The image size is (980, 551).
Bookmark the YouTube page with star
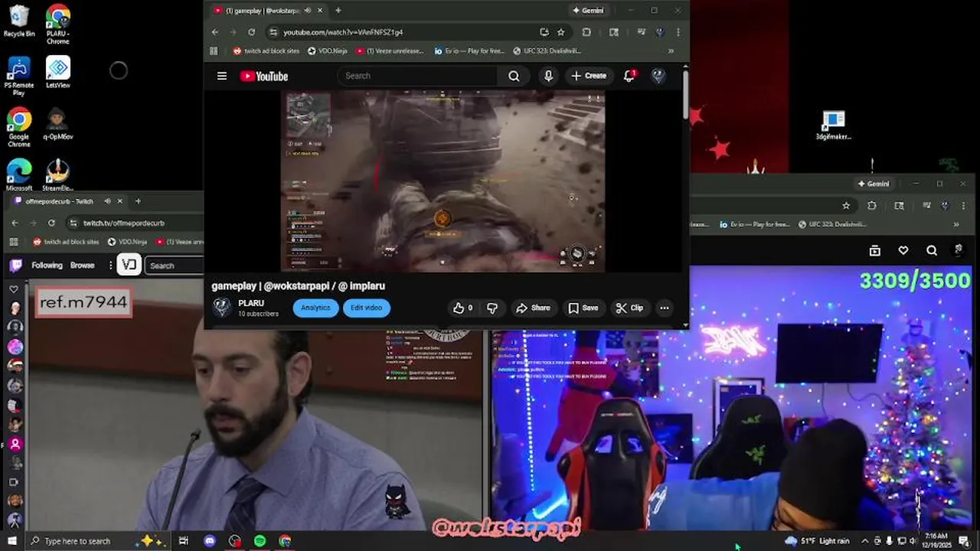click(561, 32)
